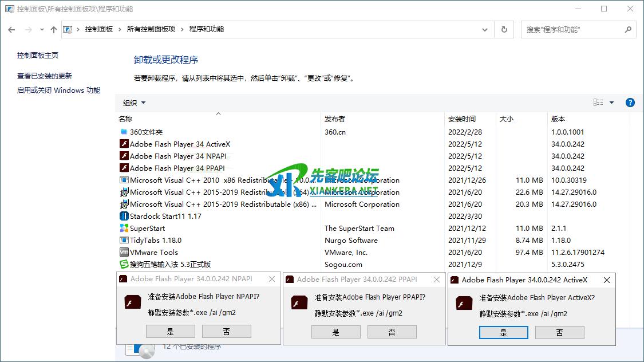644x362 pixels.
Task: Select the SuperStart icon in list
Action: (x=124, y=228)
